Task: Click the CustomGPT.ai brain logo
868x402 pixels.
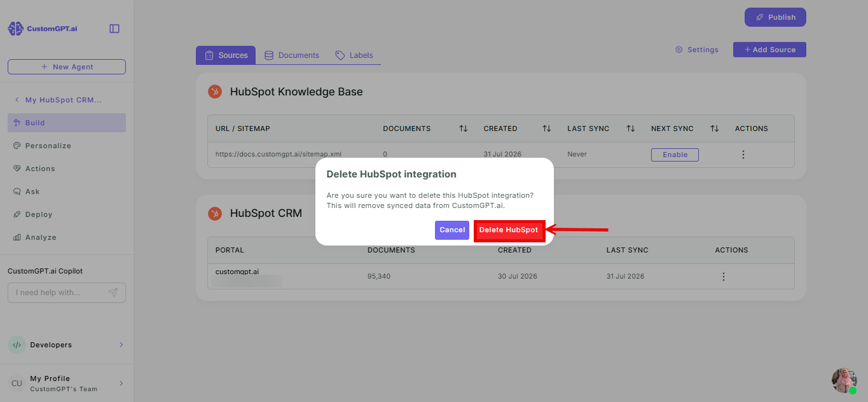Action: click(x=15, y=29)
